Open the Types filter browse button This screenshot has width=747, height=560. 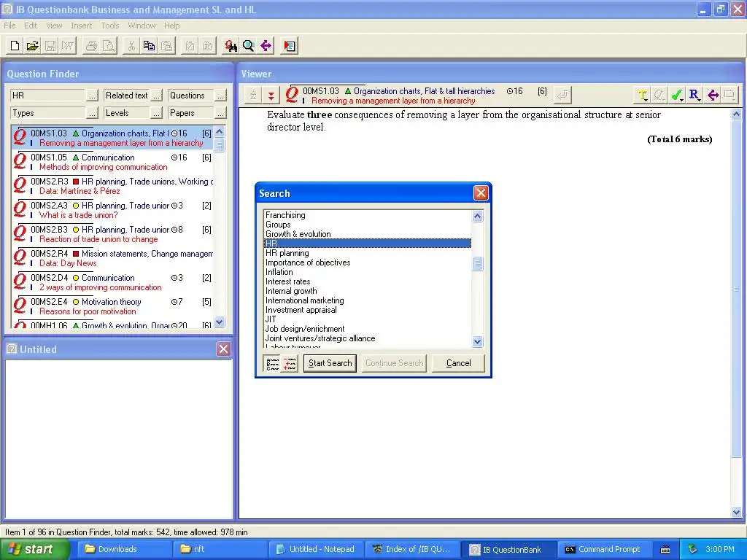click(93, 113)
